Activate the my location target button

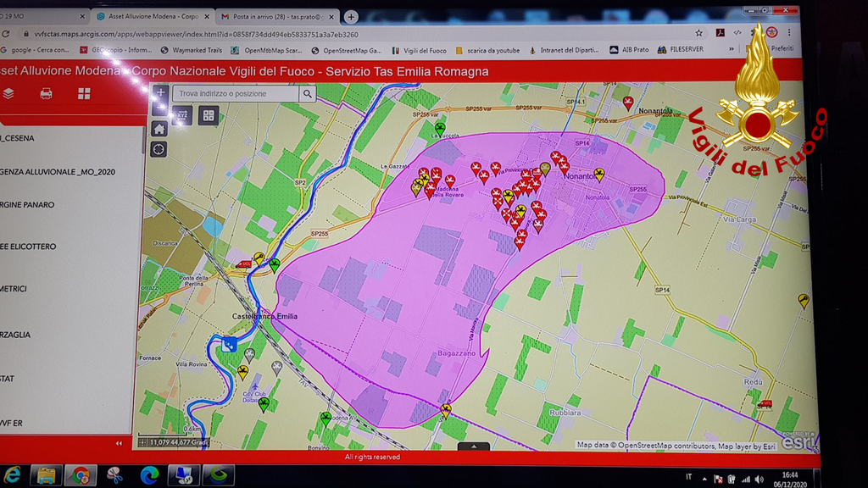[x=159, y=149]
